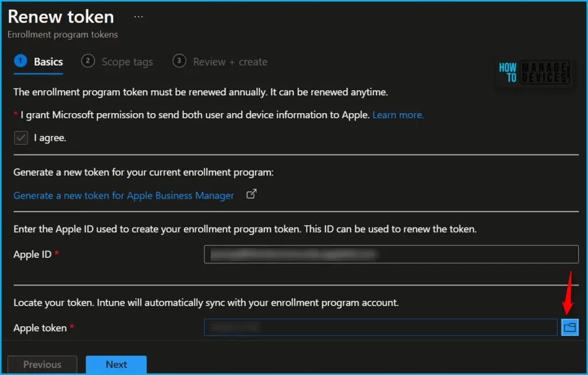Click external link icon beside Apple Business Manager
Viewport: 588px width, 375px height.
tap(252, 194)
